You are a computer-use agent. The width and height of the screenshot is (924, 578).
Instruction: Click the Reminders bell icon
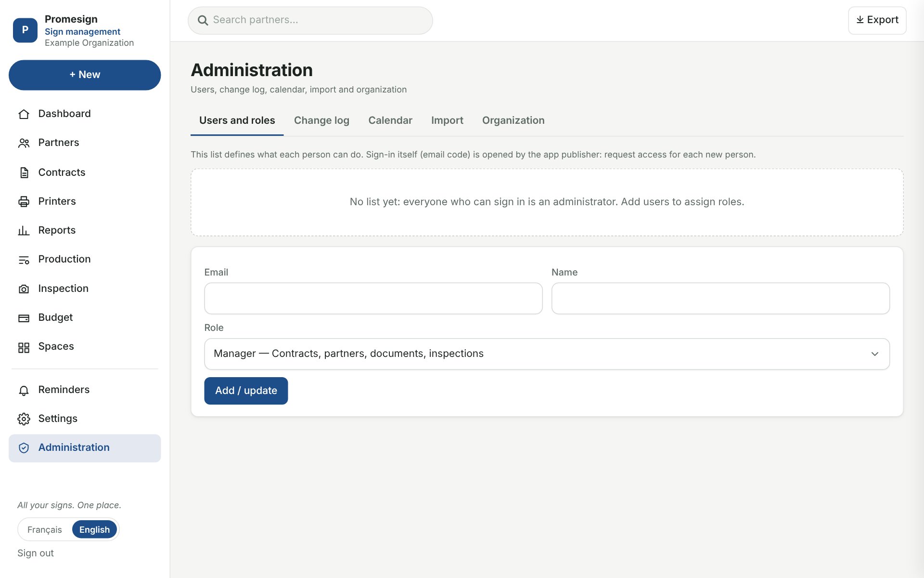pyautogui.click(x=24, y=390)
